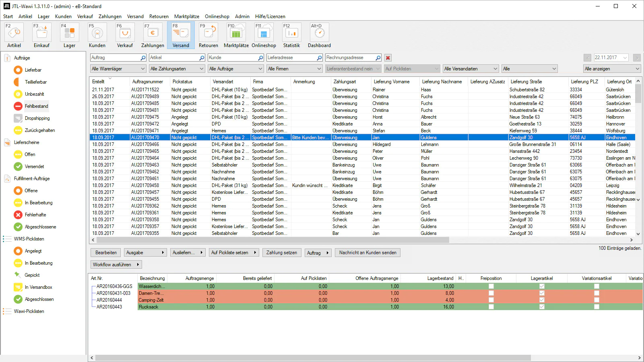This screenshot has width=644, height=362.
Task: Clear filters with the red X icon
Action: tap(388, 58)
